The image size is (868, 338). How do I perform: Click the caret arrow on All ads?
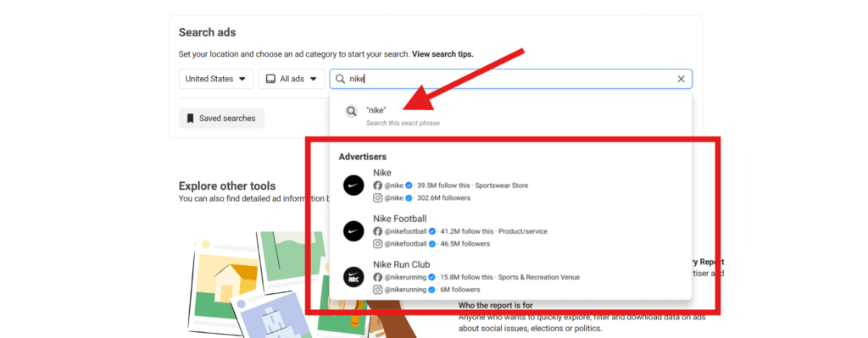tap(314, 79)
